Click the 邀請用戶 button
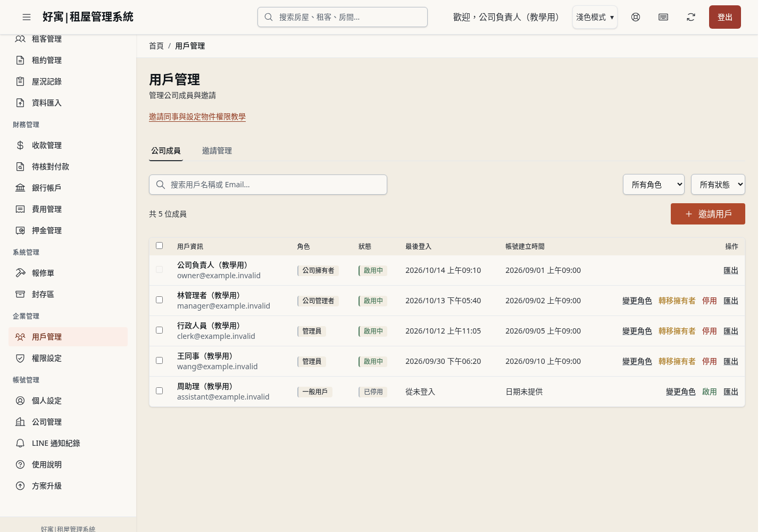The height and width of the screenshot is (532, 766). (708, 214)
